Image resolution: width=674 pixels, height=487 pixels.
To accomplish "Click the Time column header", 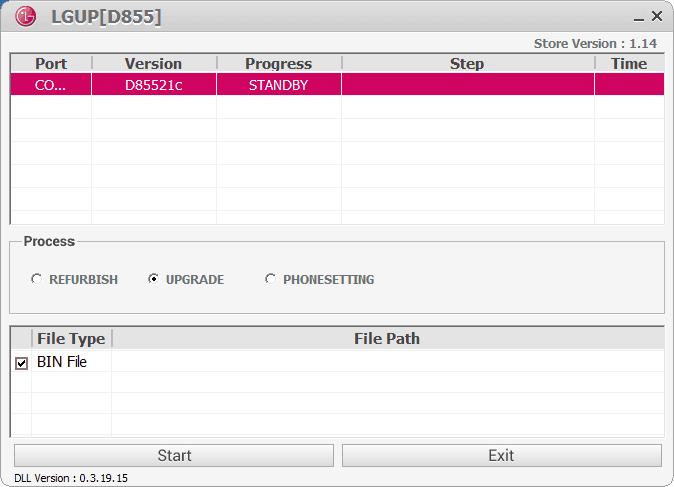I will 629,64.
